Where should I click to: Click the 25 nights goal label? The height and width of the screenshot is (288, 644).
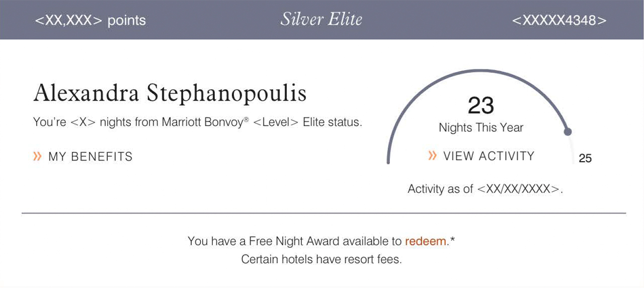click(585, 158)
